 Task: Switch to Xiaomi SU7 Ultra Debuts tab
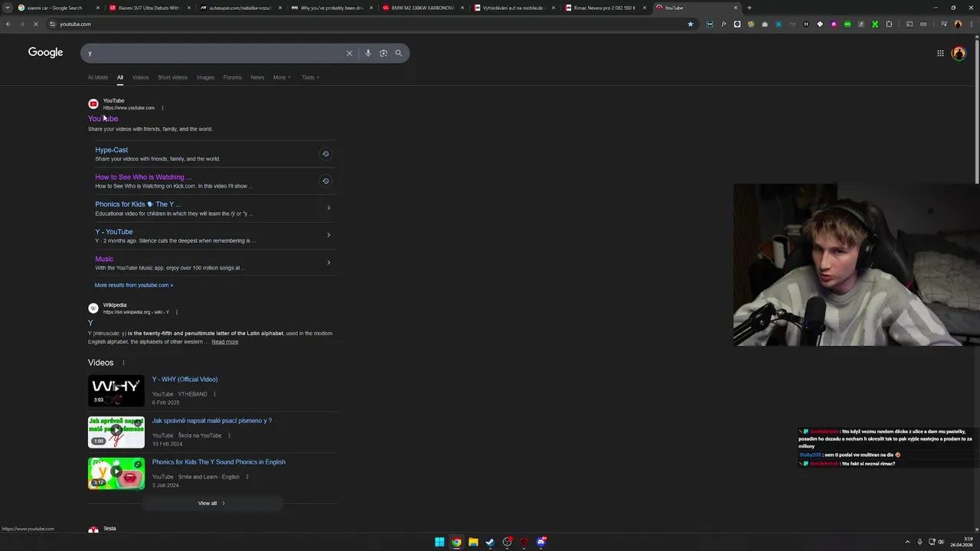(149, 8)
